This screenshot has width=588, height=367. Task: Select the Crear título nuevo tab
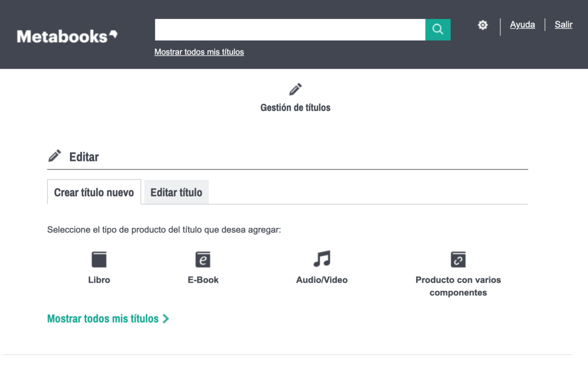(x=94, y=192)
